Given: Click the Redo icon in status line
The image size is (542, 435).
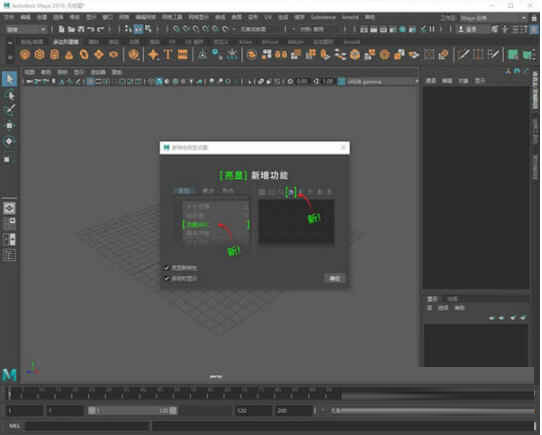Looking at the screenshot, I should pos(100,29).
